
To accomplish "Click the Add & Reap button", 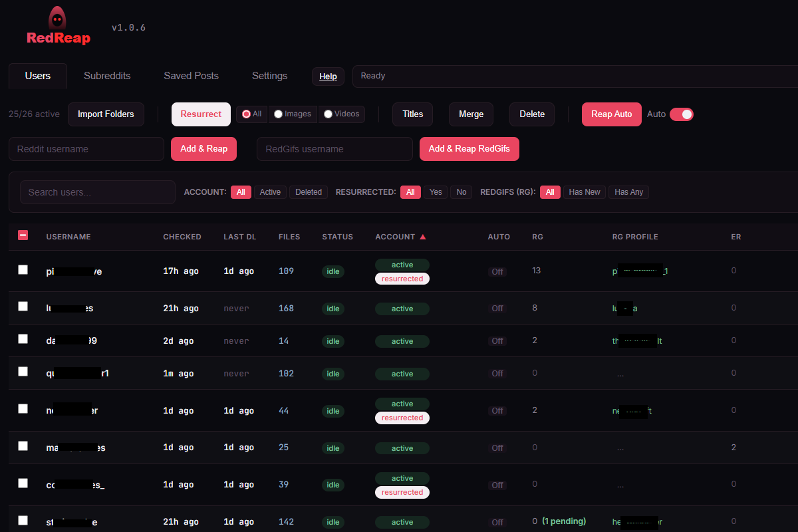I will pos(204,149).
